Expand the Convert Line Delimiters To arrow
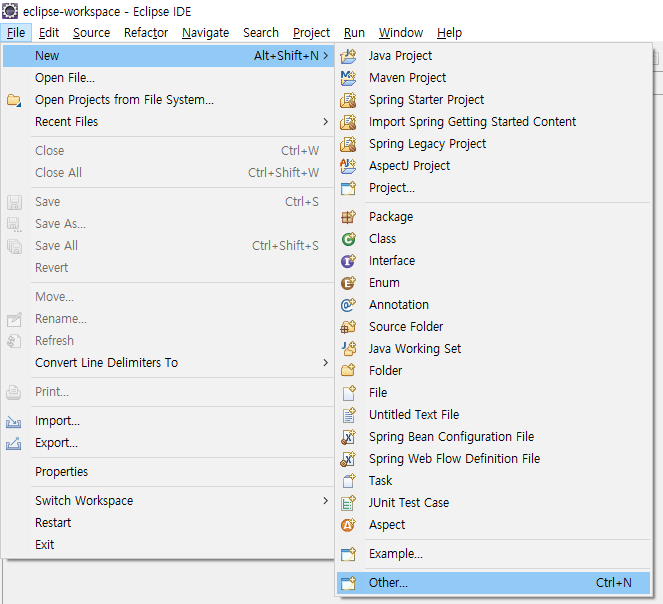The image size is (663, 604). coord(325,363)
